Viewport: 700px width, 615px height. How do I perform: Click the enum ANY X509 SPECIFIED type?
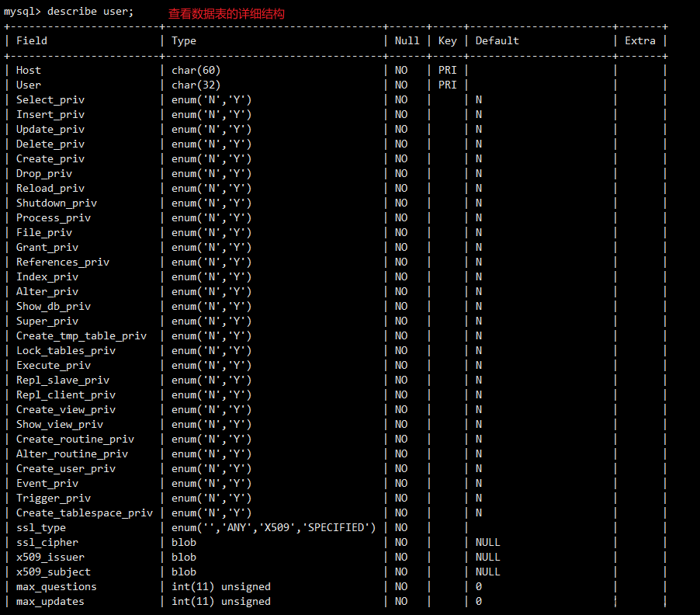[274, 527]
